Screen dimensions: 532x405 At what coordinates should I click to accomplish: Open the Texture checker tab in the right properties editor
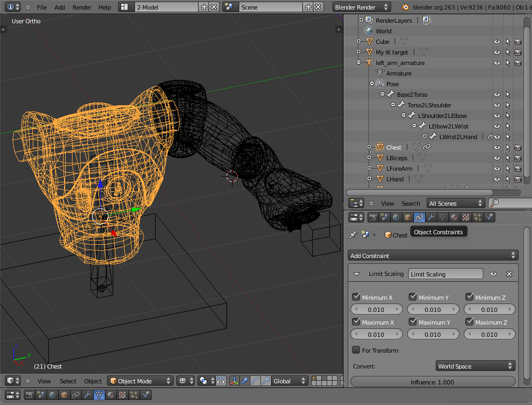(x=465, y=217)
